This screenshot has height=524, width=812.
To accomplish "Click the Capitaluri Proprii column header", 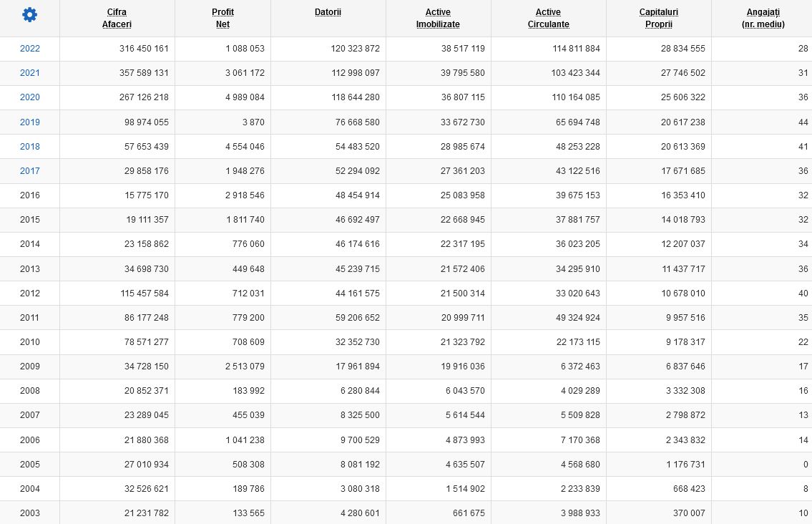I will pyautogui.click(x=659, y=18).
